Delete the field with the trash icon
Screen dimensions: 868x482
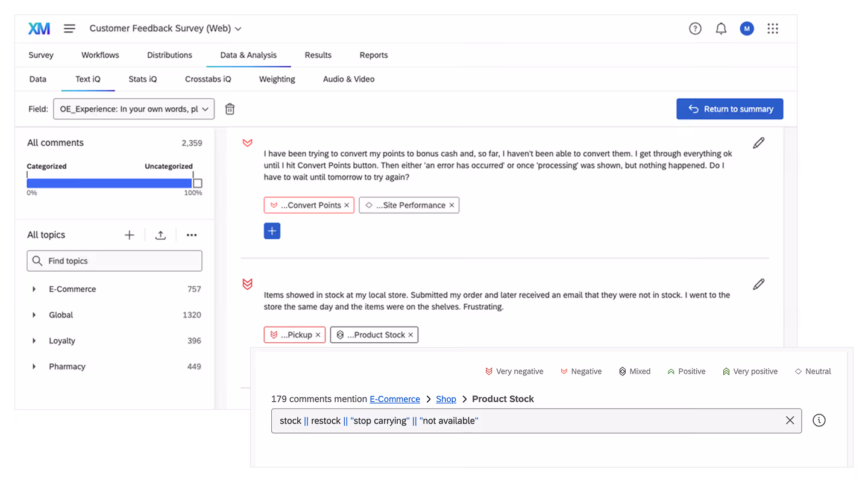click(x=230, y=109)
